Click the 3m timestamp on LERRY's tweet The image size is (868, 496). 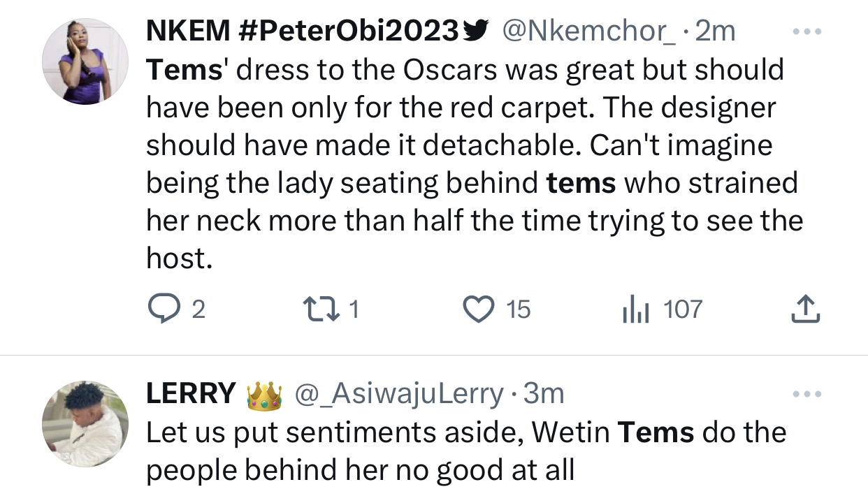coord(544,395)
